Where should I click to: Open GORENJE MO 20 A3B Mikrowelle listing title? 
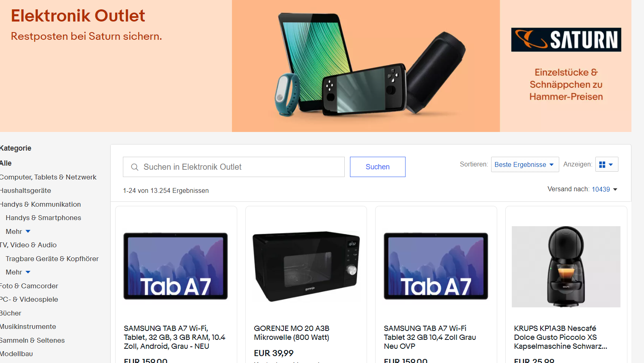click(x=292, y=333)
